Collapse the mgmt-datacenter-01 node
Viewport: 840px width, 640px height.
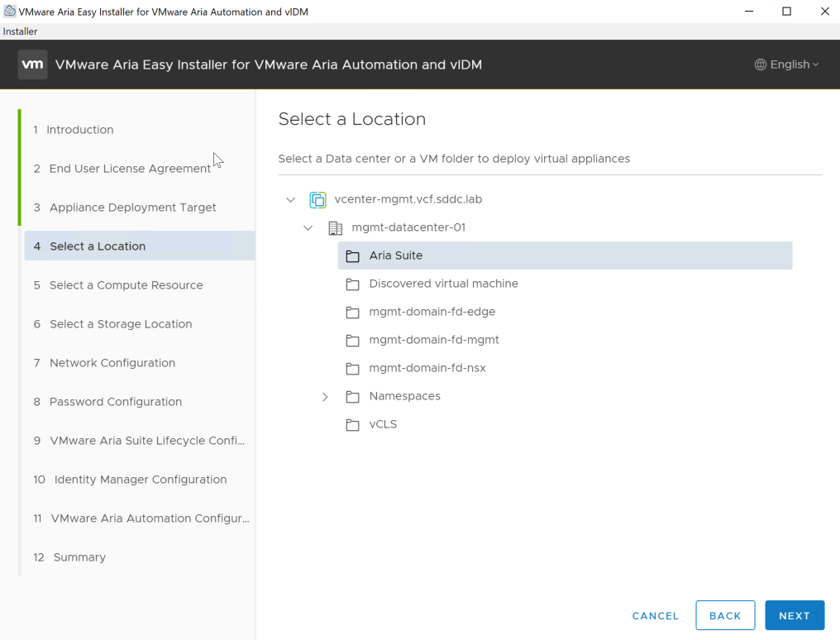308,228
